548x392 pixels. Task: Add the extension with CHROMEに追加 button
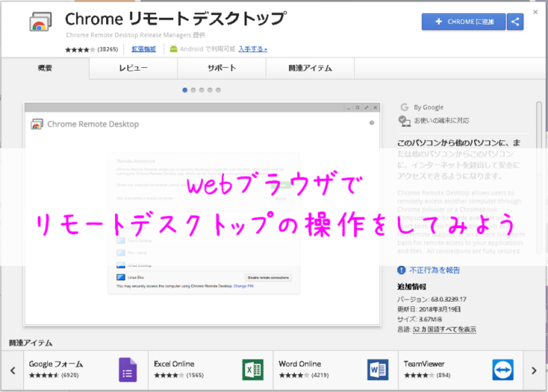tap(463, 21)
